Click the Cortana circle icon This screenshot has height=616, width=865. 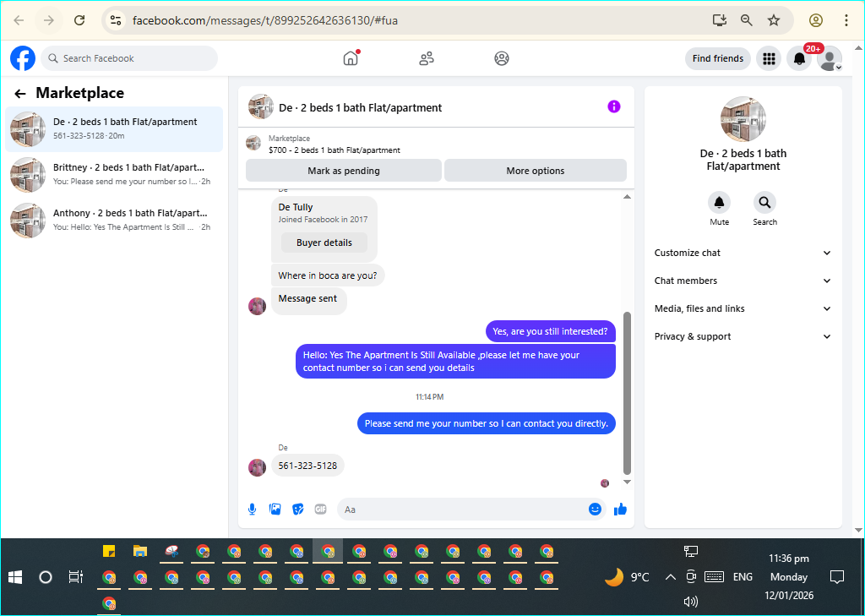point(46,577)
